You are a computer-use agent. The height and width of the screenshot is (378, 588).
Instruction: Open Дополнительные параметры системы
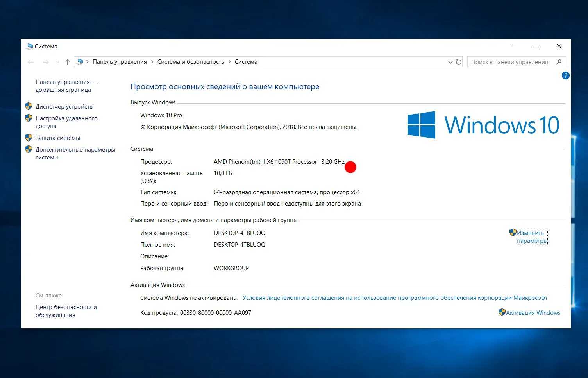tap(75, 153)
